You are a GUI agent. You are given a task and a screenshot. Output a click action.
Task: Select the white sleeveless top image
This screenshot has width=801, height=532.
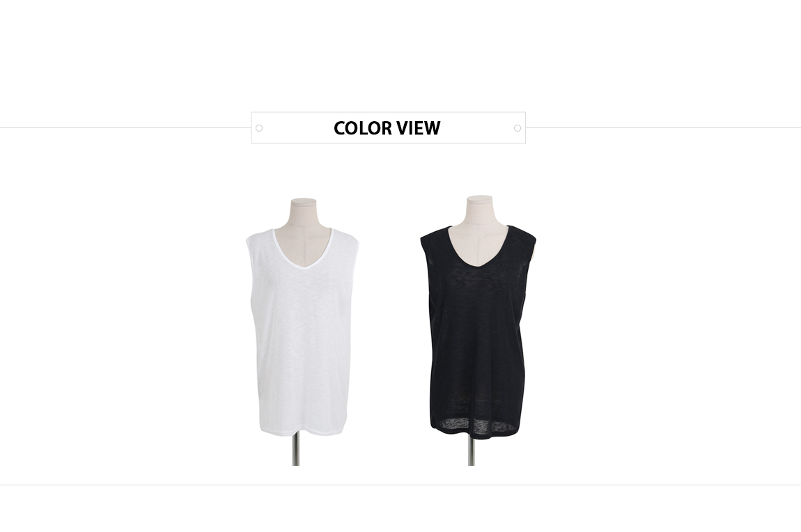[302, 331]
